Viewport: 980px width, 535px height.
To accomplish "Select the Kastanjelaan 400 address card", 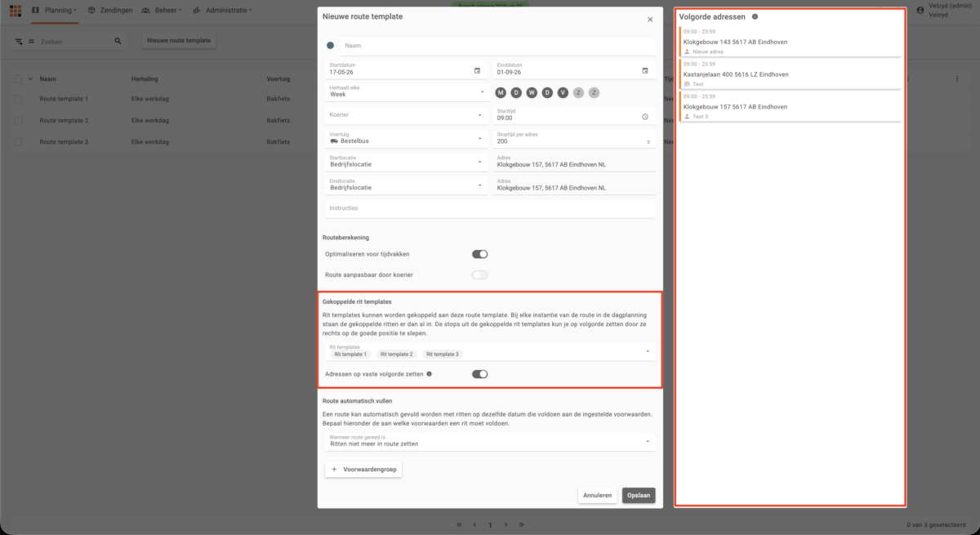I will coord(790,74).
